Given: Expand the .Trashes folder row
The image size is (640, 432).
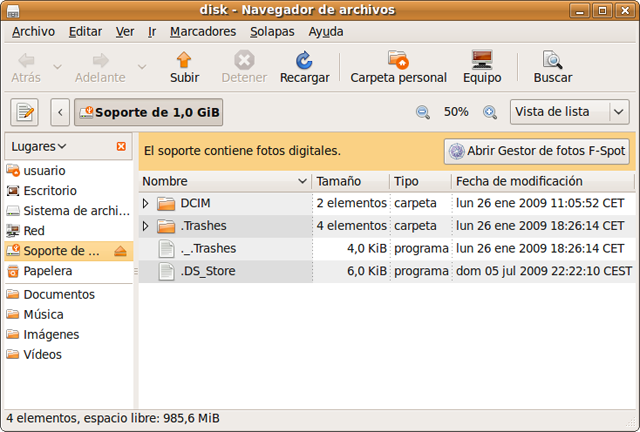Looking at the screenshot, I should pyautogui.click(x=146, y=226).
